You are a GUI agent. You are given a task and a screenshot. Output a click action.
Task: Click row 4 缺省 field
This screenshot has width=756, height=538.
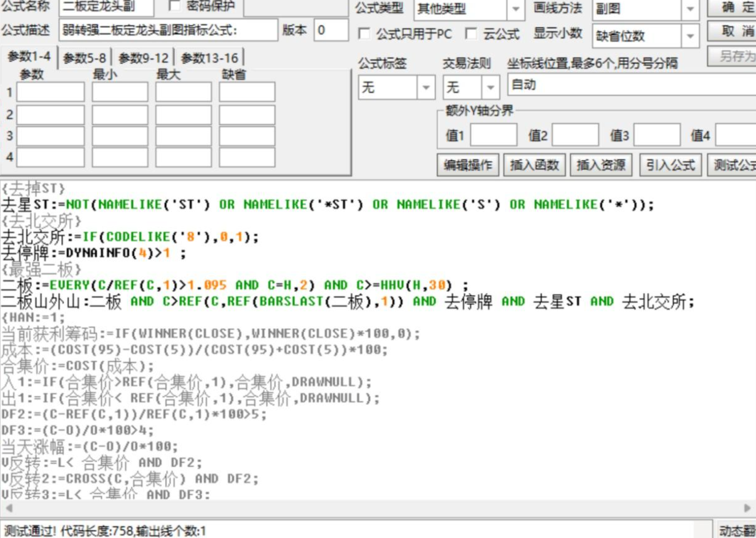pos(247,157)
